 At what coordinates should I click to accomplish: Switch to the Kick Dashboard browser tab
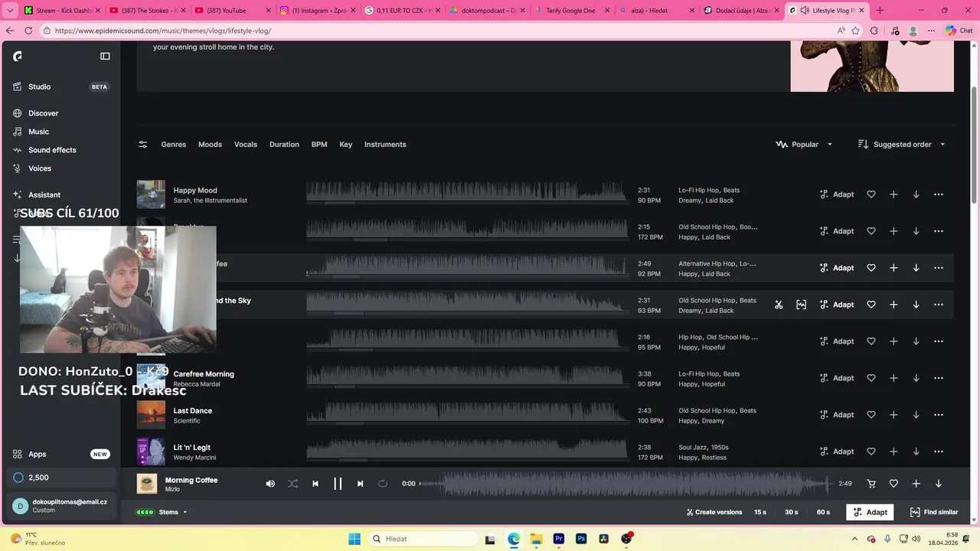(63, 11)
